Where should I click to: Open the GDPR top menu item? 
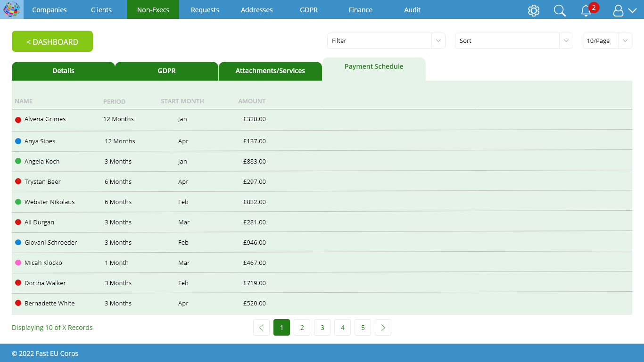coord(309,10)
